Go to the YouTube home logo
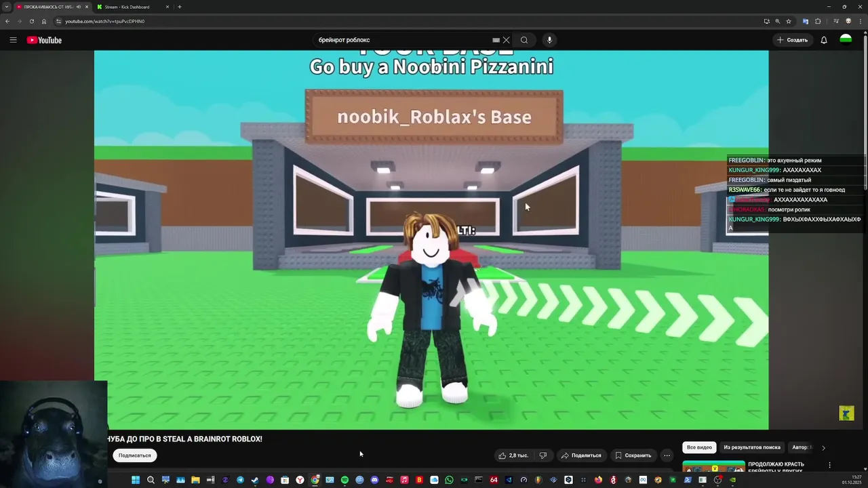 44,40
